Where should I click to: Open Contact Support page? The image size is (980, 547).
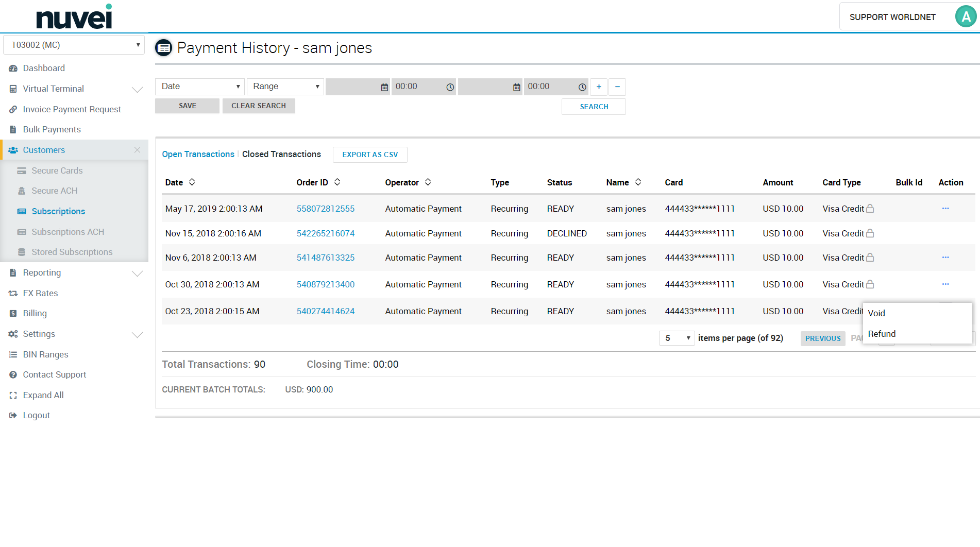(x=54, y=374)
